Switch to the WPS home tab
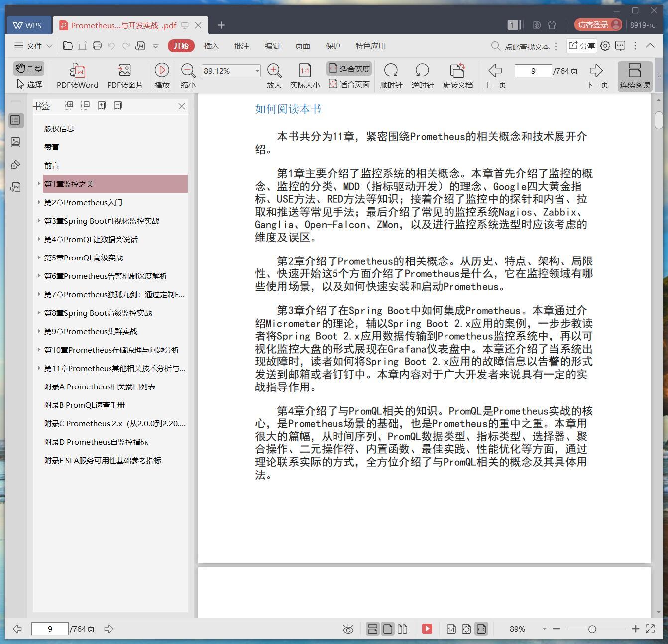Image resolution: width=668 pixels, height=644 pixels. [x=28, y=25]
